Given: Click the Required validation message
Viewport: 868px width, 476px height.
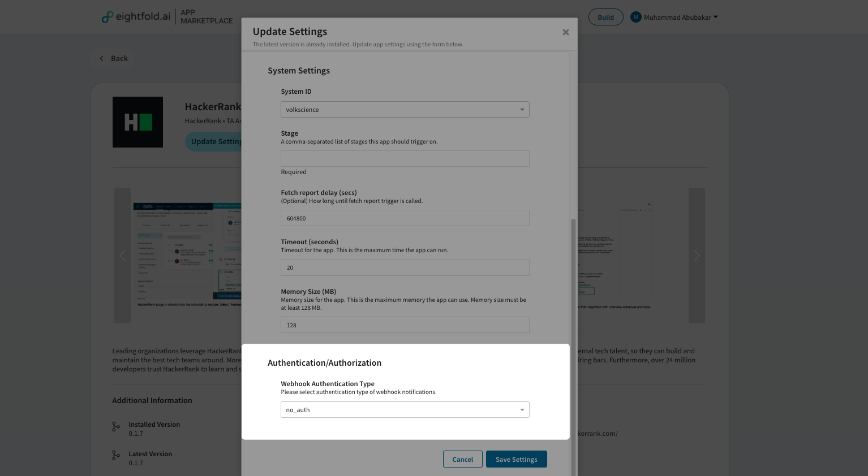Looking at the screenshot, I should tap(294, 172).
